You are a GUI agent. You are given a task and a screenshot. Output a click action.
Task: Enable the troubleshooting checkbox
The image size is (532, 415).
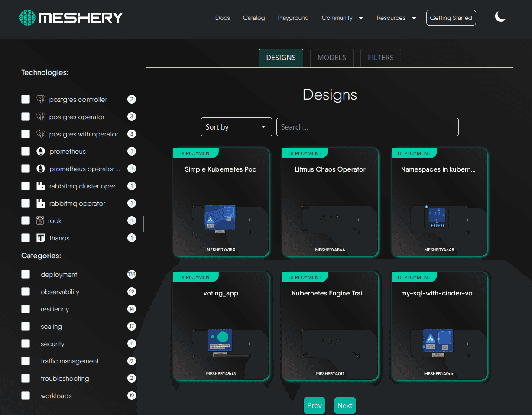pos(26,378)
